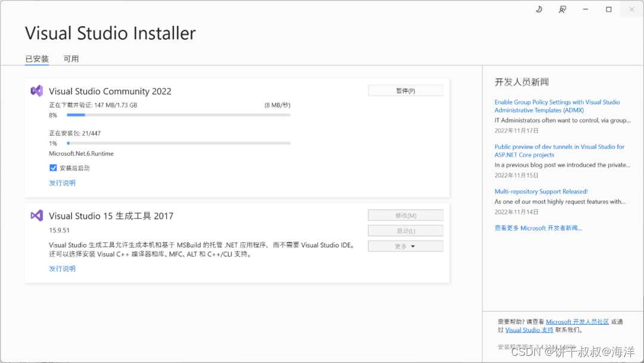Image resolution: width=644 pixels, height=363 pixels.
Task: Pause installation with 暂停(P) button
Action: (x=405, y=90)
